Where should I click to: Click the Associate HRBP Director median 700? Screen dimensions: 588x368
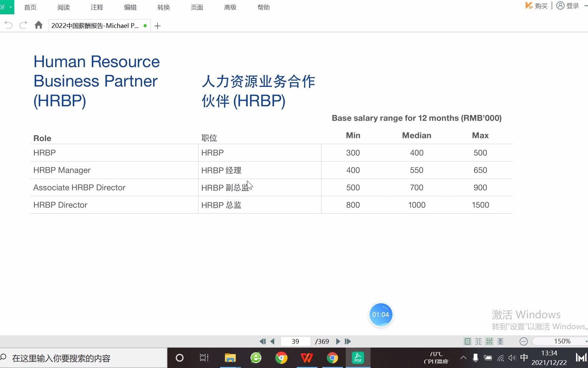416,187
